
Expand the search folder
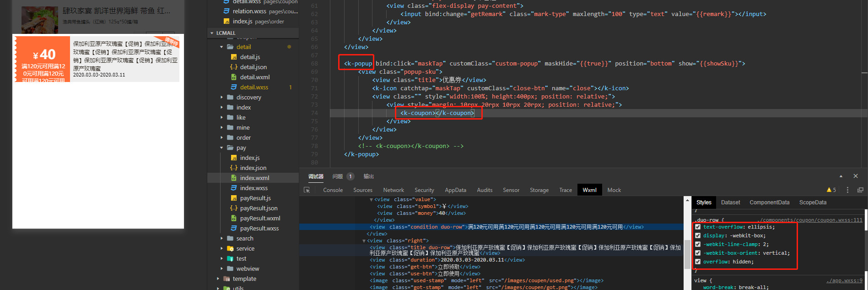coord(222,238)
